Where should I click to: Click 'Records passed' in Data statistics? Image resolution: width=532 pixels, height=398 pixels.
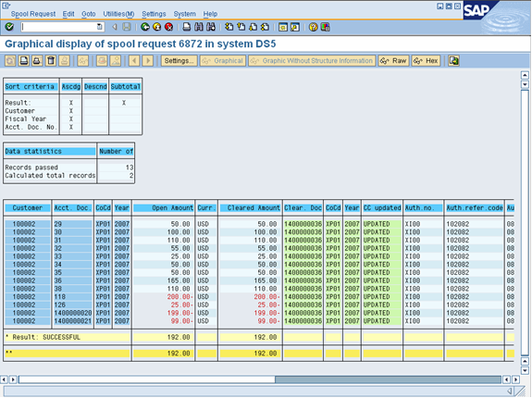31,168
